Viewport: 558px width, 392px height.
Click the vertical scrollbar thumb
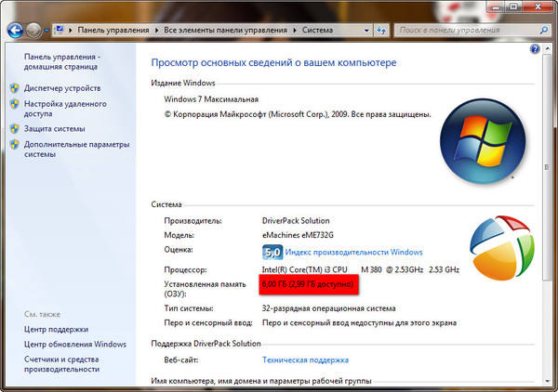coord(548,167)
